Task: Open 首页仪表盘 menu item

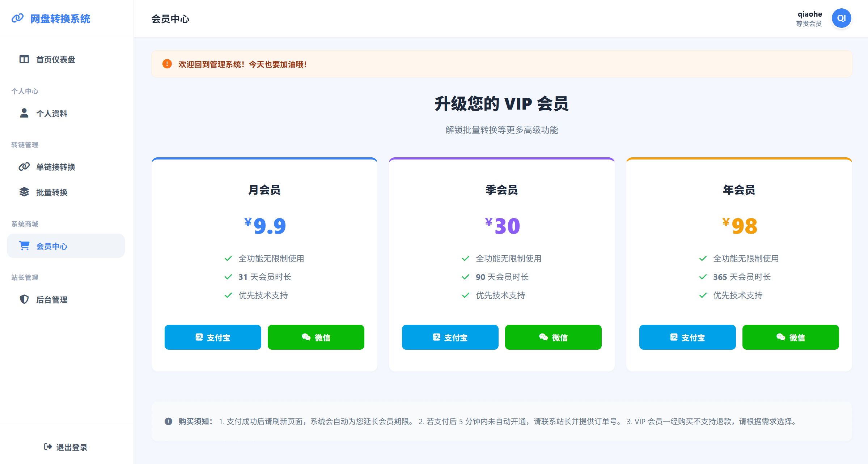Action: pyautogui.click(x=55, y=59)
